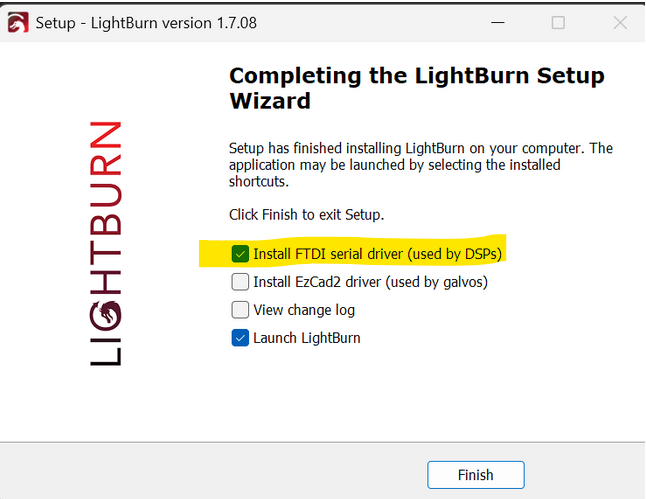Click the 'View change log' label text

pyautogui.click(x=304, y=310)
